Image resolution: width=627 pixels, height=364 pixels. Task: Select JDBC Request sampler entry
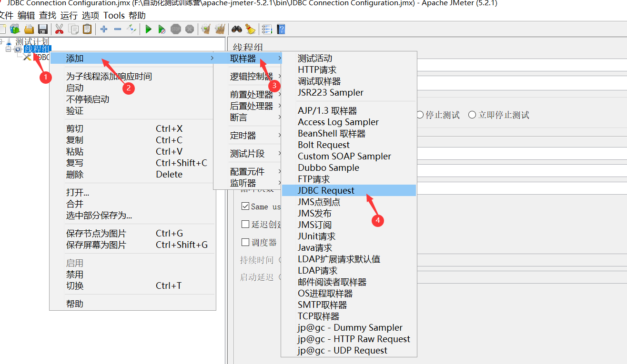click(x=349, y=190)
